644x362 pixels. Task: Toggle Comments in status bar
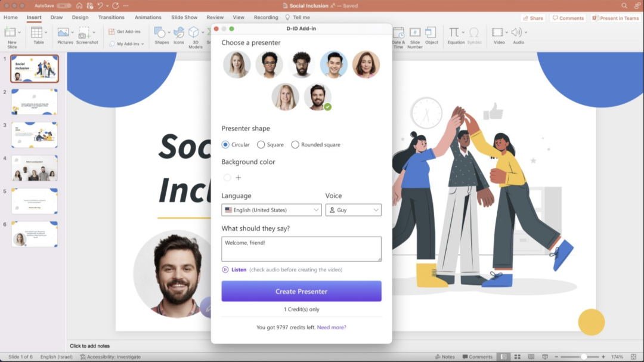pyautogui.click(x=477, y=357)
